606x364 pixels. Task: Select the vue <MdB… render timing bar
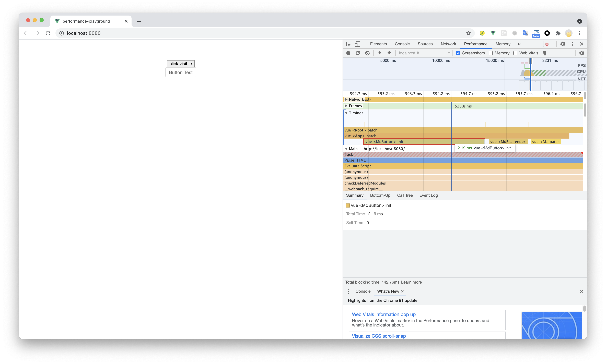[x=508, y=142]
